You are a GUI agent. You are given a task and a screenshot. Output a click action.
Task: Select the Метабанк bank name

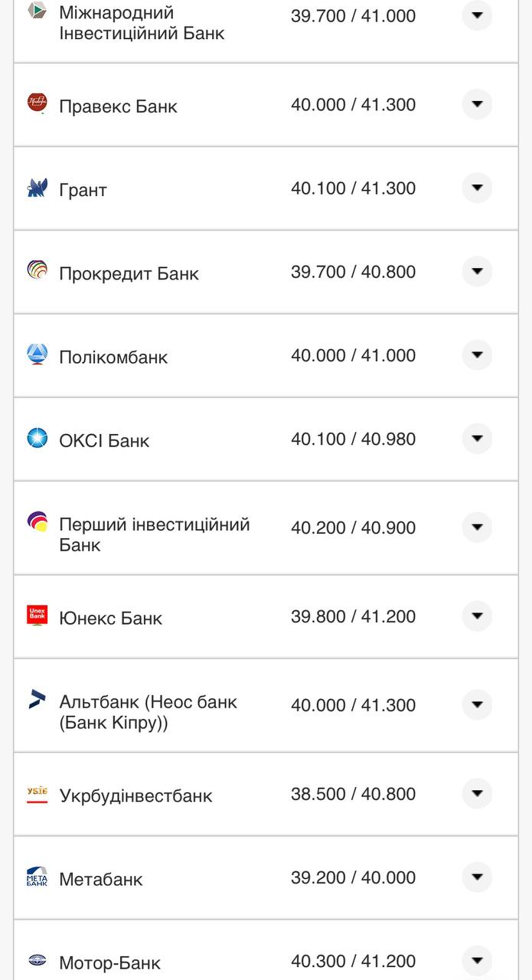101,879
